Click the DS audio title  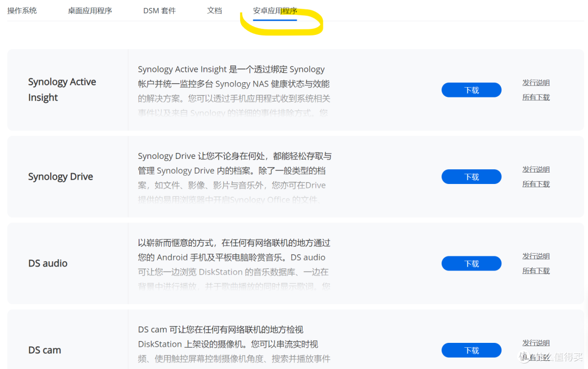coord(47,263)
